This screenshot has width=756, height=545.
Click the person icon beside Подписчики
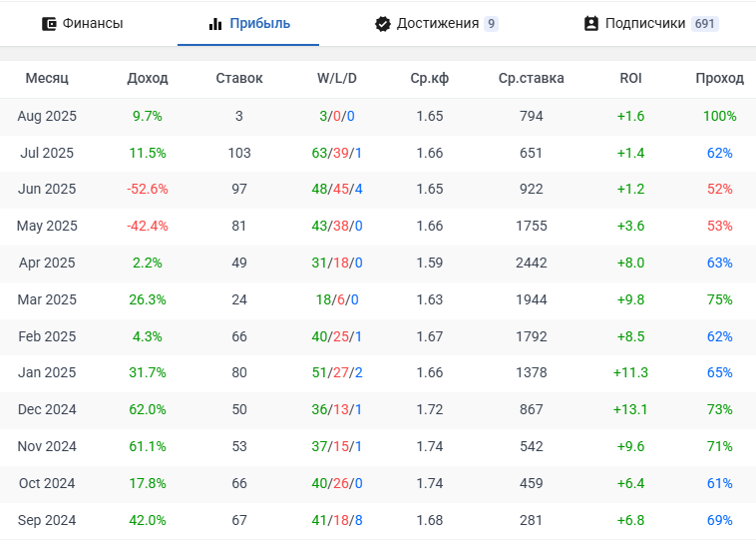590,24
